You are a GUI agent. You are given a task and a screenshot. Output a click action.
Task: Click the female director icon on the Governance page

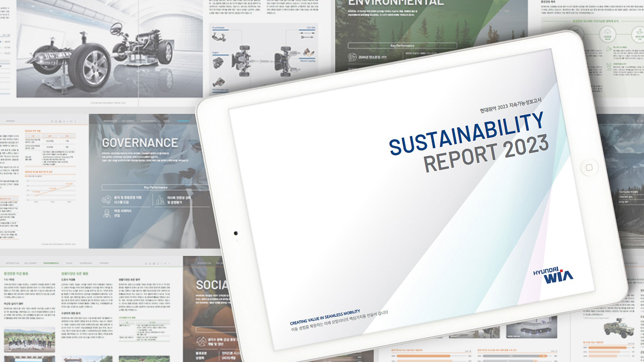click(107, 213)
